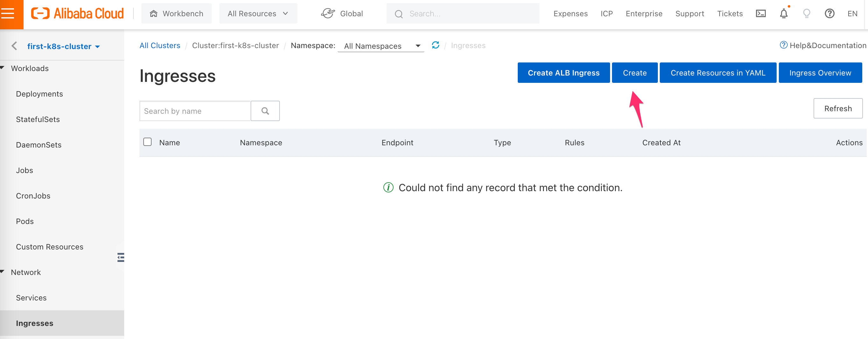Refresh the namespace list icon
The height and width of the screenshot is (339, 868).
coord(435,45)
